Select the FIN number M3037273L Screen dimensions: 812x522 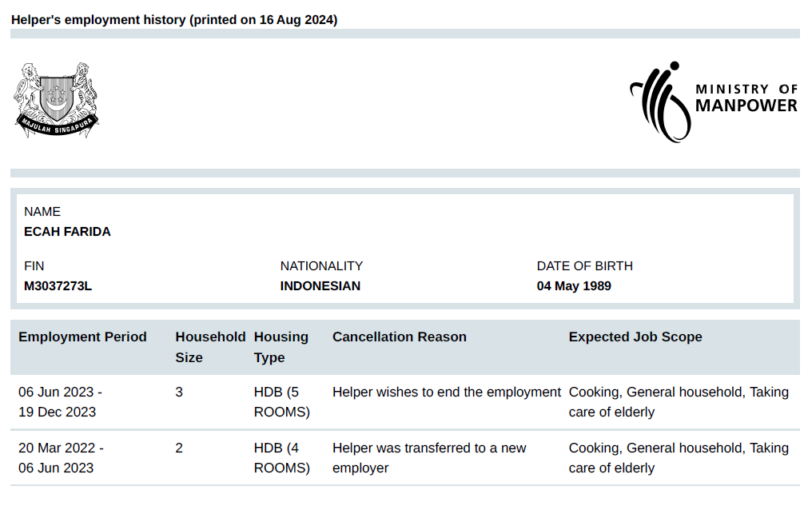click(58, 286)
